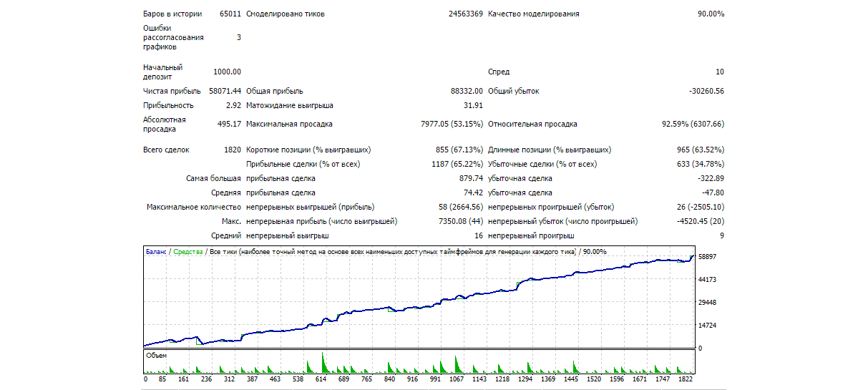Select short positions value 855 (67.13%)
The image size is (868, 390).
coord(459,150)
